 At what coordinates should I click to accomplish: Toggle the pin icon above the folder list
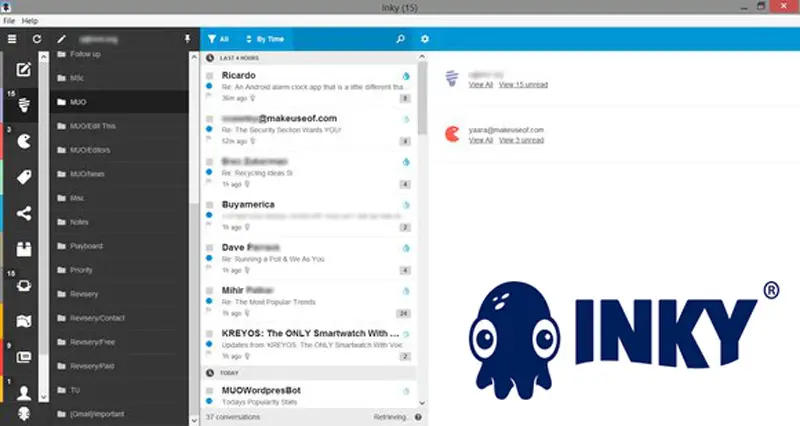point(187,39)
